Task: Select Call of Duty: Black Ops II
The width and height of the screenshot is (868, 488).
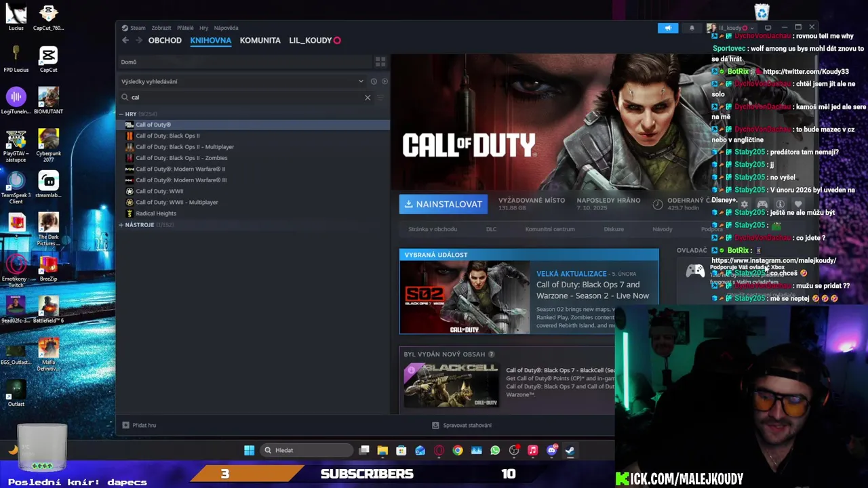Action: [252, 136]
